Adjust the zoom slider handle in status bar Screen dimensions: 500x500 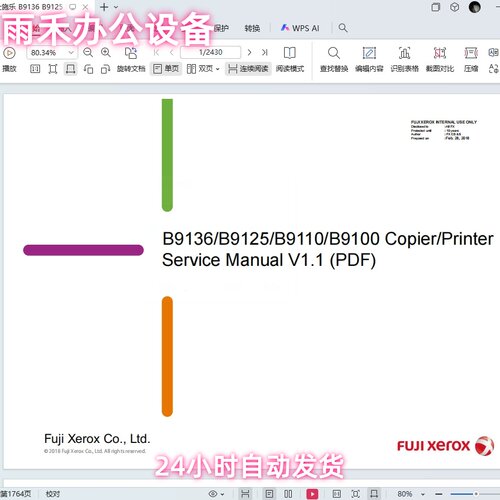pyautogui.click(x=476, y=494)
